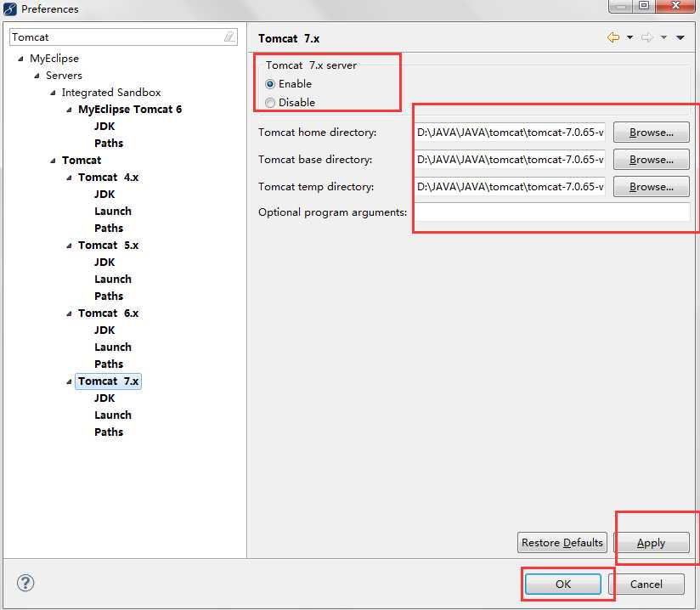Open Paths under Tomcat 7.x
The width and height of the screenshot is (700, 610).
coord(109,432)
